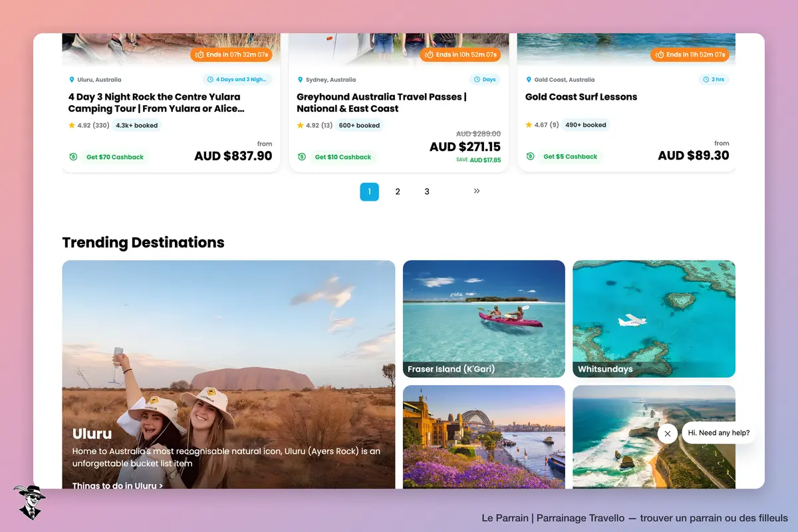Screen dimensions: 798x532
Task: Click the clock icon in the 2 hrs badge
Action: click(706, 80)
